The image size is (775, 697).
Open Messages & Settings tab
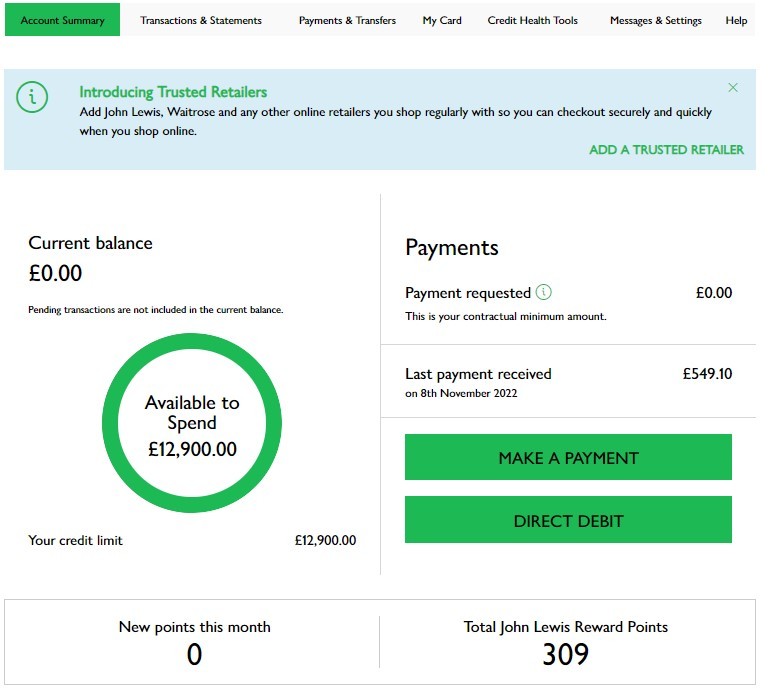pos(655,20)
